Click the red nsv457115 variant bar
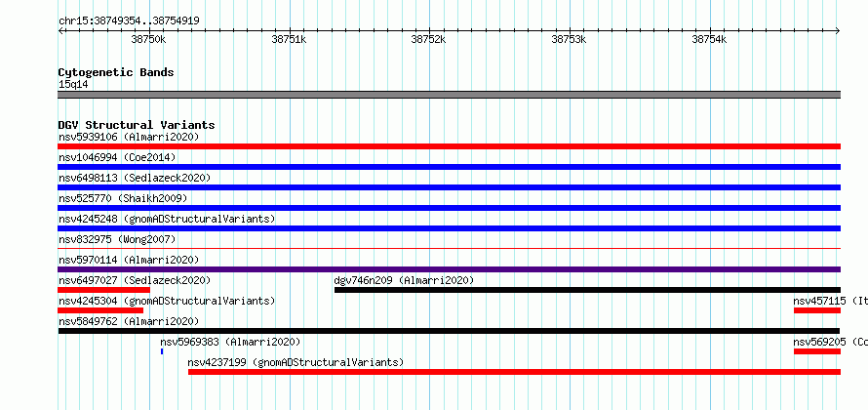This screenshot has width=868, height=410. point(817,310)
